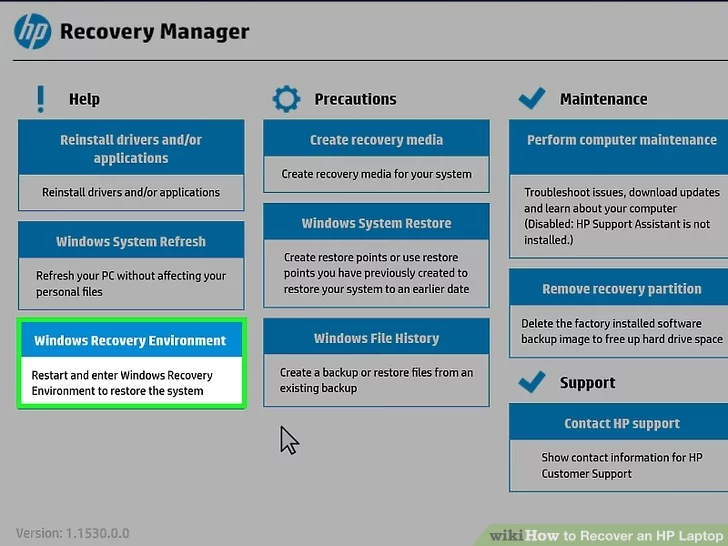Click "Reinstall drivers and/or applications" description text
This screenshot has width=728, height=546.
coord(131,192)
